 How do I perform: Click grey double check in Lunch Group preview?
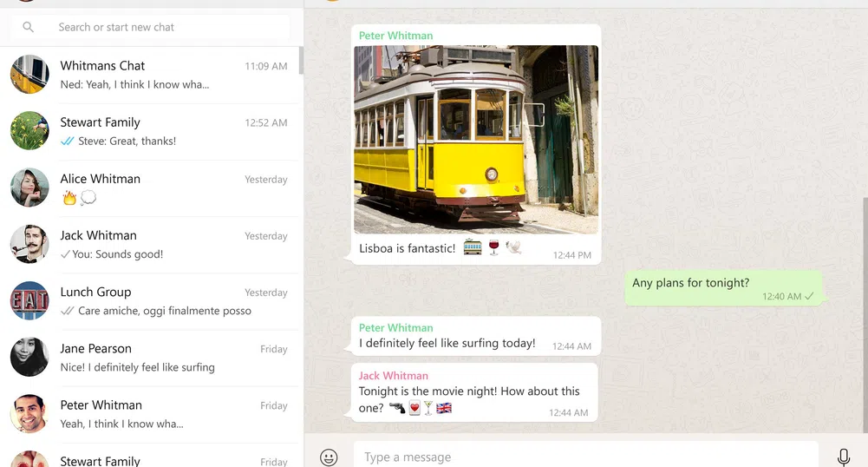pyautogui.click(x=67, y=311)
